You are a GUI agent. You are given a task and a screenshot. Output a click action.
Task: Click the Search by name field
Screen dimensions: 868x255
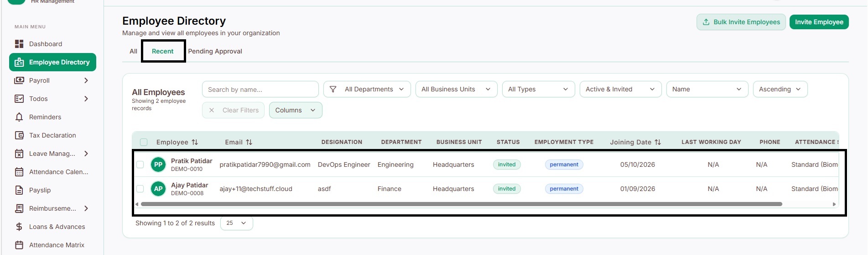(260, 89)
